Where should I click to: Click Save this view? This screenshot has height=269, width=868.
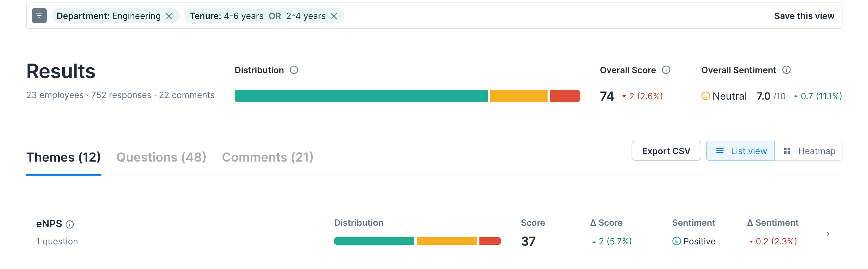(804, 16)
